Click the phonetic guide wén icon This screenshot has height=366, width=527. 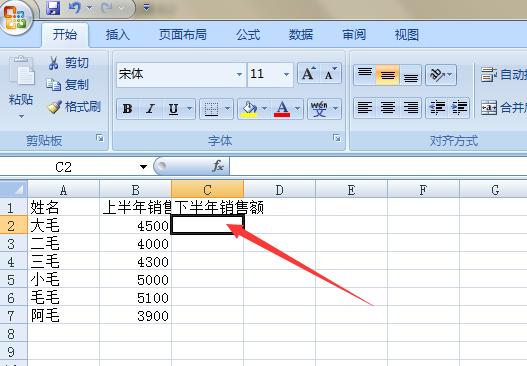319,109
